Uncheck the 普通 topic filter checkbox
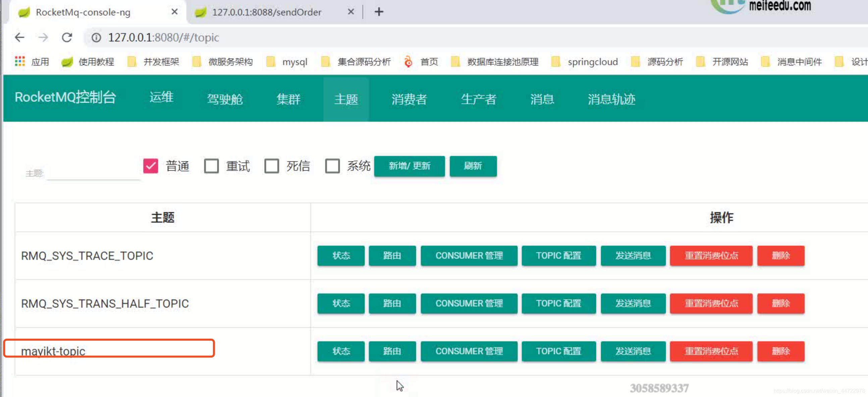The image size is (868, 397). coord(150,166)
